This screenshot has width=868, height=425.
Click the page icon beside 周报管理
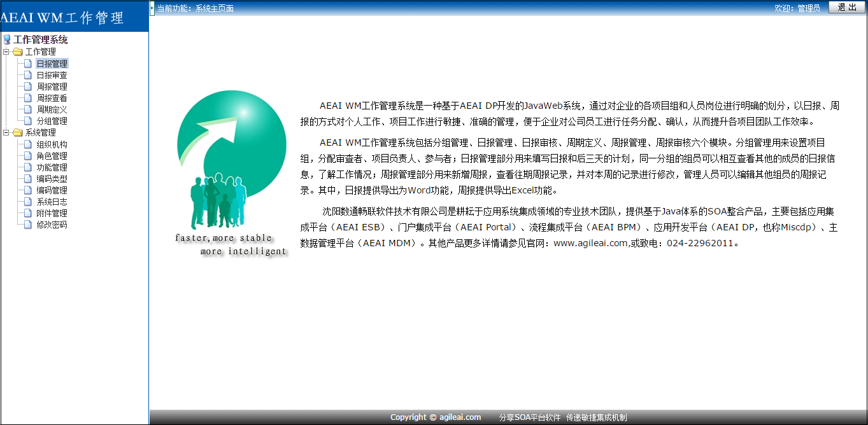click(x=28, y=87)
